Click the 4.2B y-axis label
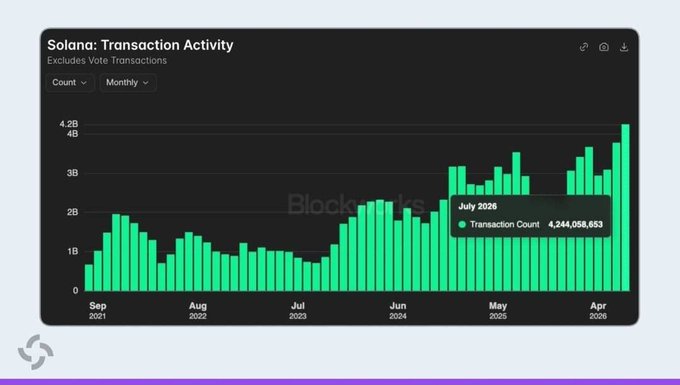Screen dimensions: 680x385 pos(69,124)
